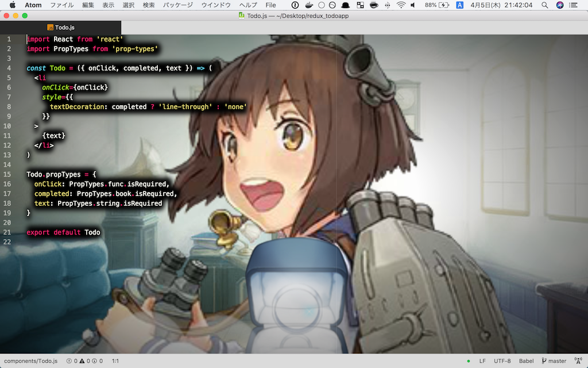Screen dimensions: 588x368
Task: Open the Atom application menu
Action: [x=33, y=5]
